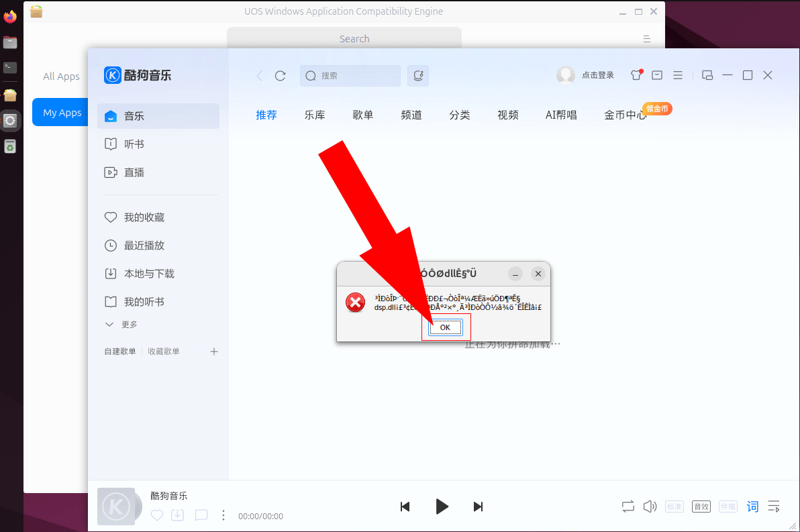Select the 歌单 tab
Viewport: 800px width, 532px height.
click(x=363, y=115)
